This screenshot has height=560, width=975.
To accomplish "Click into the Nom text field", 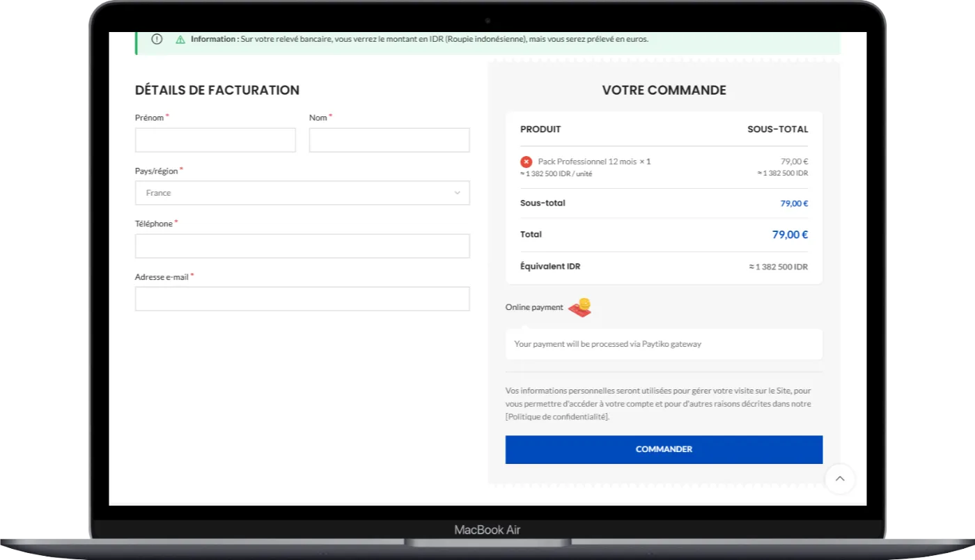I will pos(389,140).
